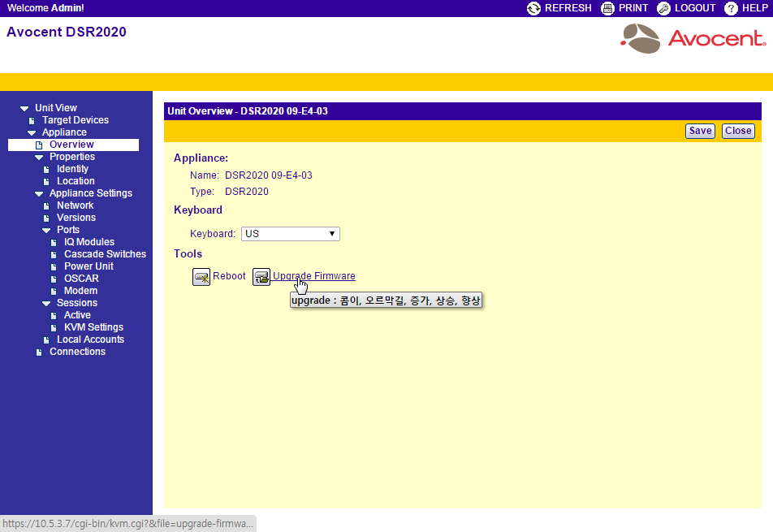
Task: Click the page icon beside Location
Action: point(46,181)
